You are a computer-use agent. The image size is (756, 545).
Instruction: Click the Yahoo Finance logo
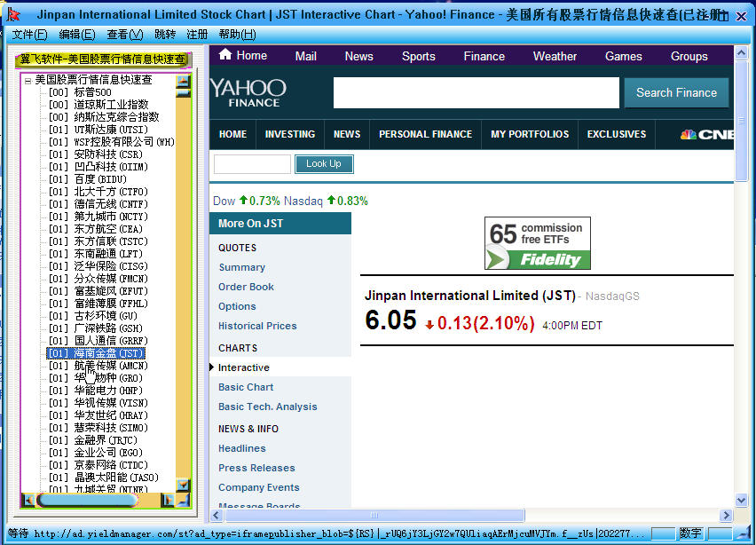pos(248,92)
